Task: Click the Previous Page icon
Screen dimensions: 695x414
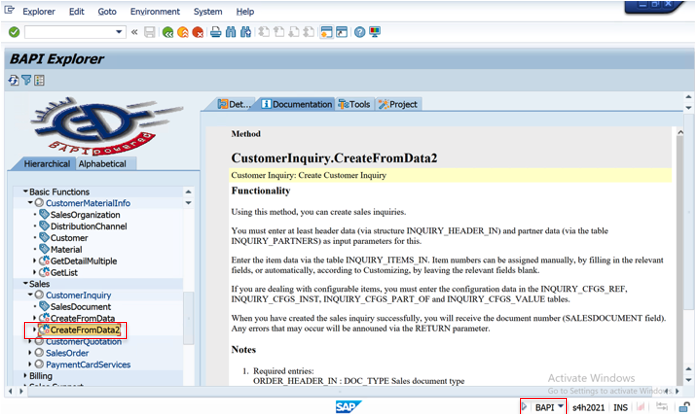Action: pos(279,32)
